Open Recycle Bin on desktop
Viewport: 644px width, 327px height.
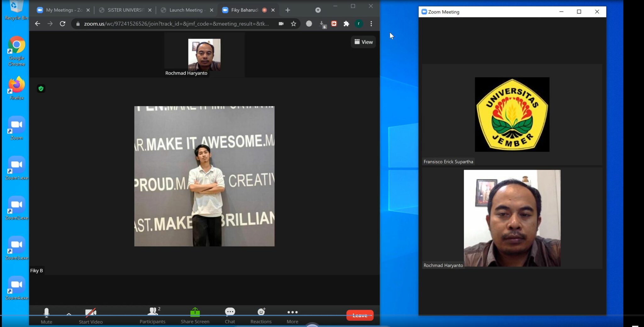click(x=16, y=10)
